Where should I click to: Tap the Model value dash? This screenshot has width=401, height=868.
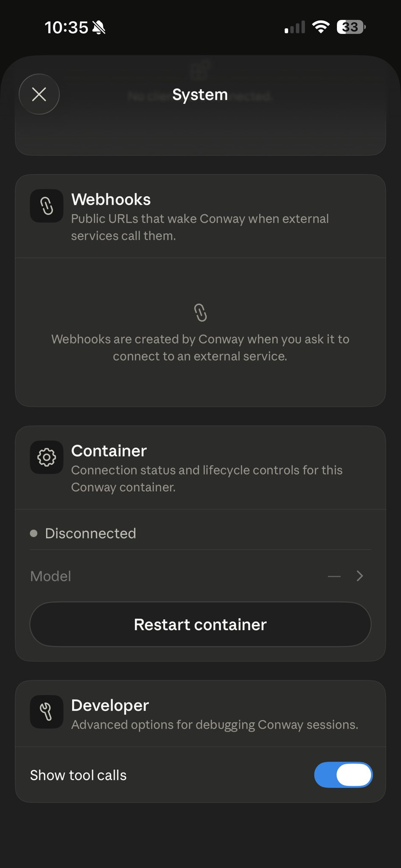click(x=334, y=576)
